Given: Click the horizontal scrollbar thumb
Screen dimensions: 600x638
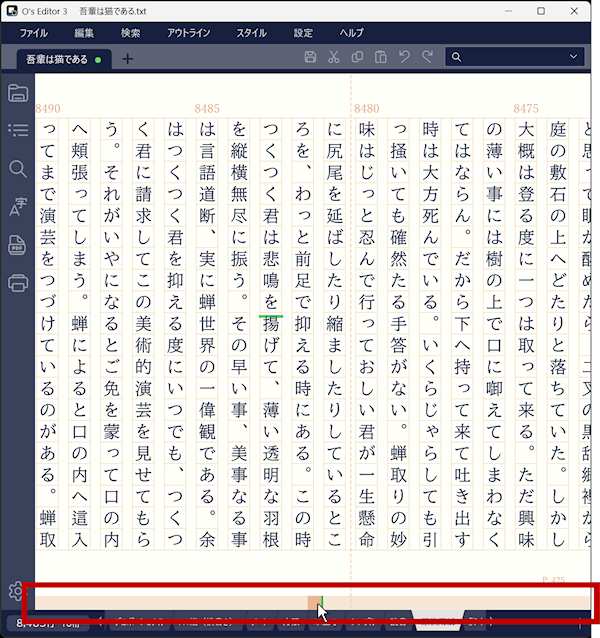Looking at the screenshot, I should (315, 603).
